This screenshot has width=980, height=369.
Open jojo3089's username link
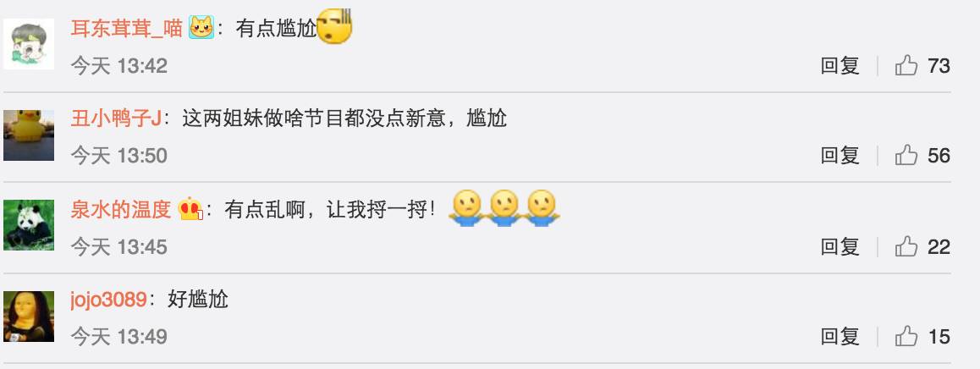coord(108,300)
